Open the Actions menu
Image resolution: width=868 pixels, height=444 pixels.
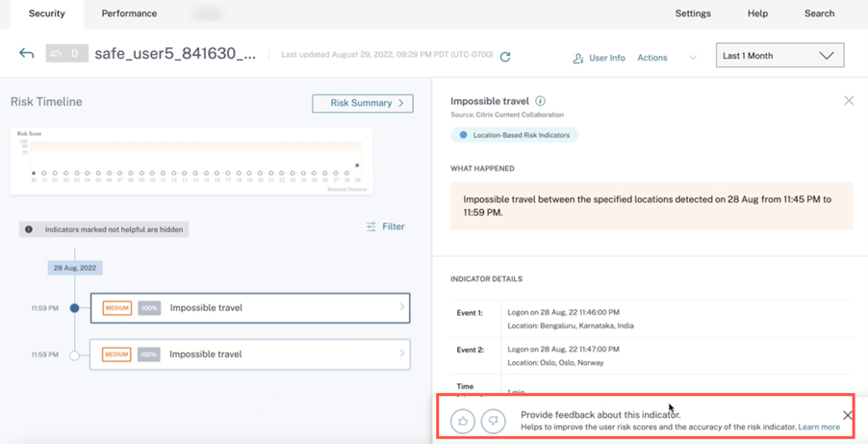coord(652,58)
